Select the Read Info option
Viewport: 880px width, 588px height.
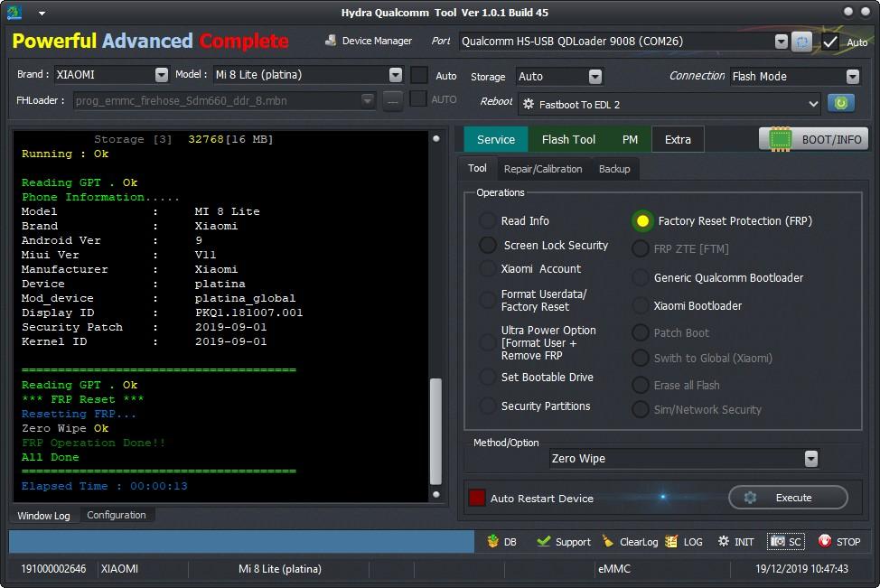487,220
